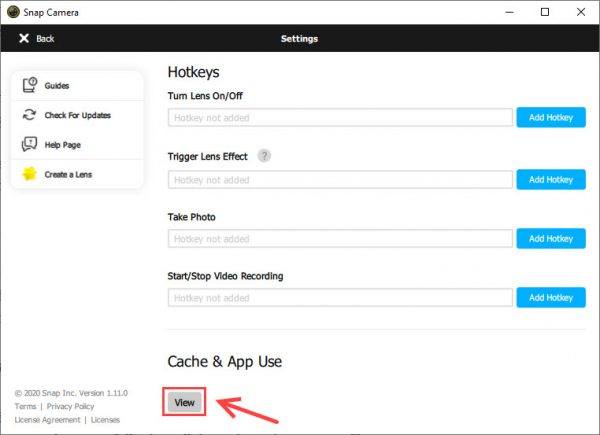Click the yellow Create a Lens icon
Image resolution: width=600 pixels, height=435 pixels.
(28, 174)
